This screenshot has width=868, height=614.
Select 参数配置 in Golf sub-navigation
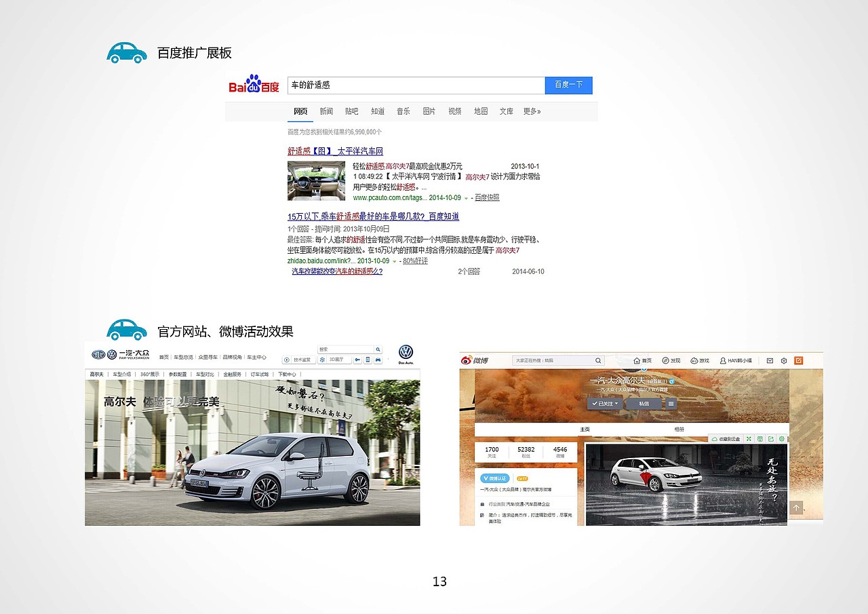[x=178, y=375]
